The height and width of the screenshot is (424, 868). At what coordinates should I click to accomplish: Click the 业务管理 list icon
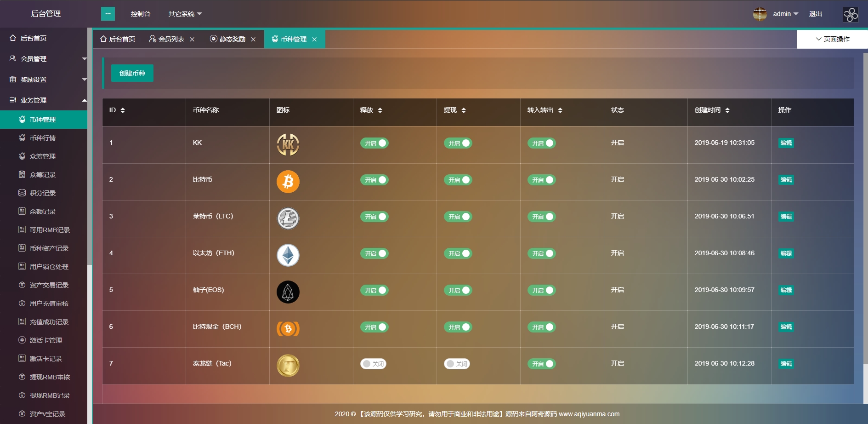(x=13, y=100)
